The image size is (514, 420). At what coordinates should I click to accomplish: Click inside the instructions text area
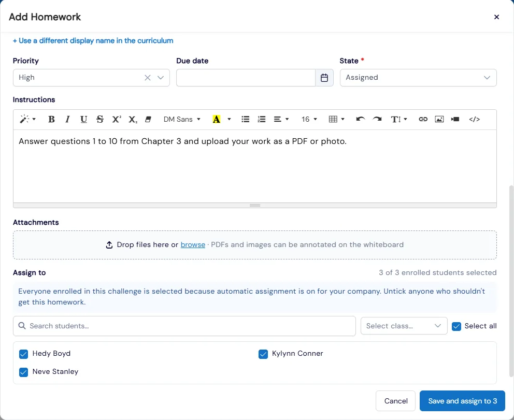click(255, 166)
